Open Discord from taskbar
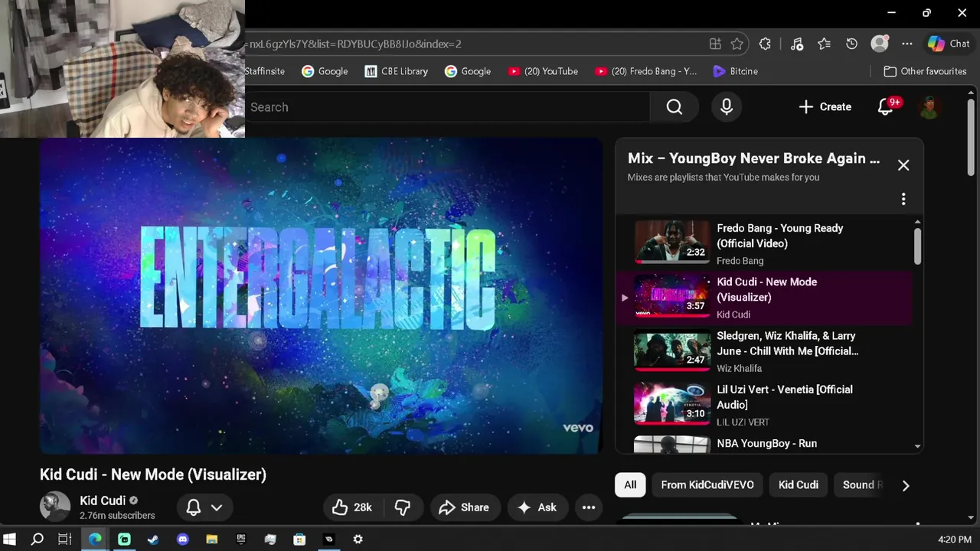Viewport: 980px width, 551px height. tap(183, 540)
